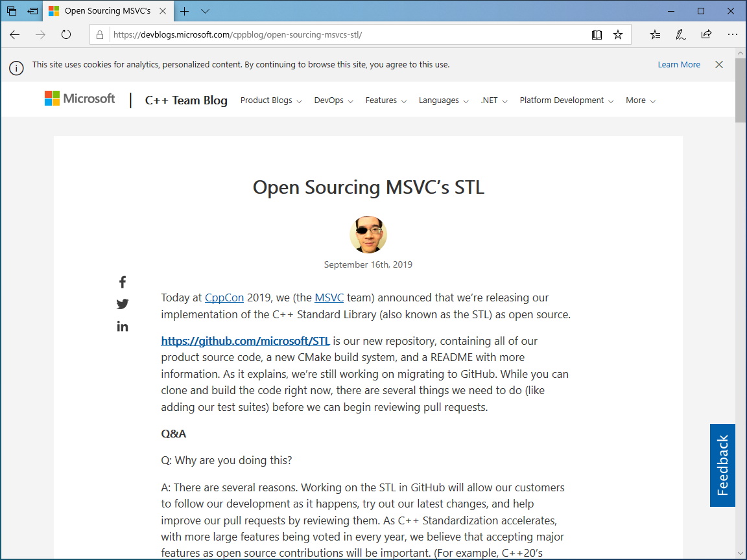Share the article on Twitter
This screenshot has height=560, width=747.
click(122, 303)
